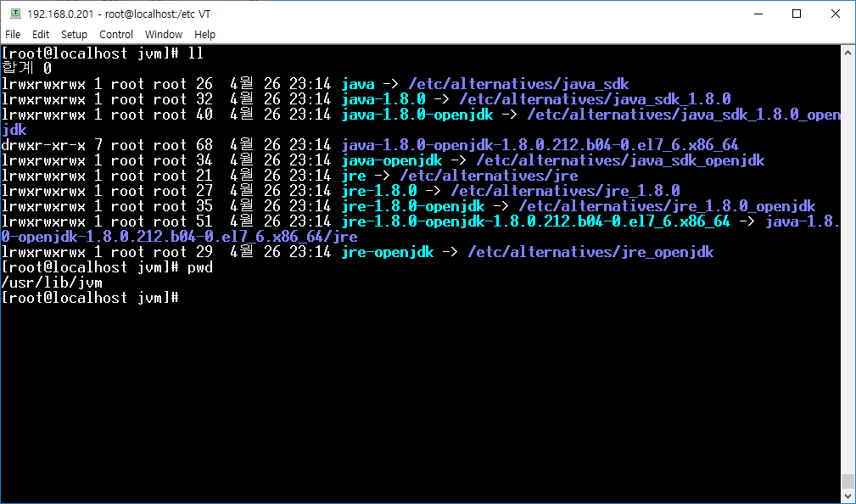Click the 'jre-openjdk' symlink name

tap(388, 252)
